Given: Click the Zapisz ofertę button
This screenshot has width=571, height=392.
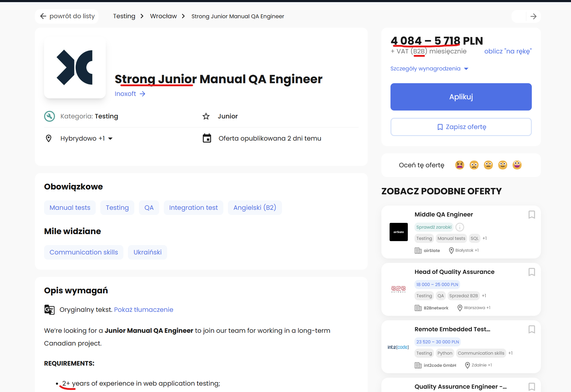Looking at the screenshot, I should pos(461,127).
